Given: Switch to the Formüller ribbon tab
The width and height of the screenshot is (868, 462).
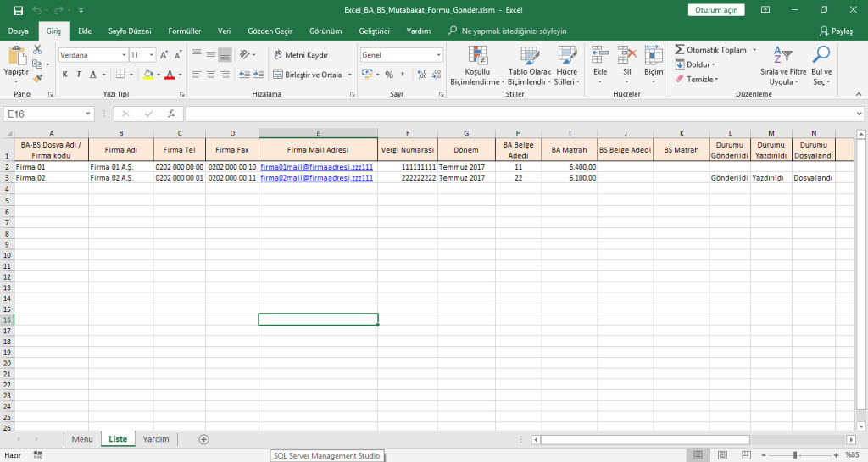Looking at the screenshot, I should pos(185,31).
